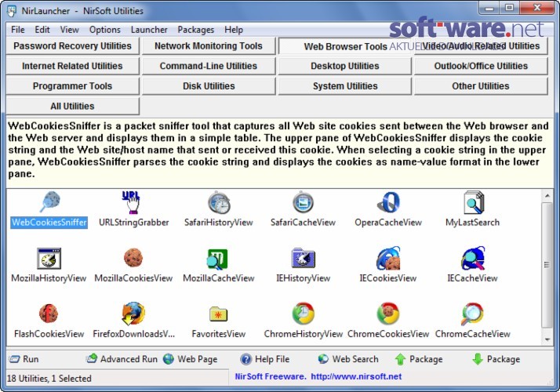The width and height of the screenshot is (560, 392).
Task: Open the utility's Web Page
Action: 190,359
